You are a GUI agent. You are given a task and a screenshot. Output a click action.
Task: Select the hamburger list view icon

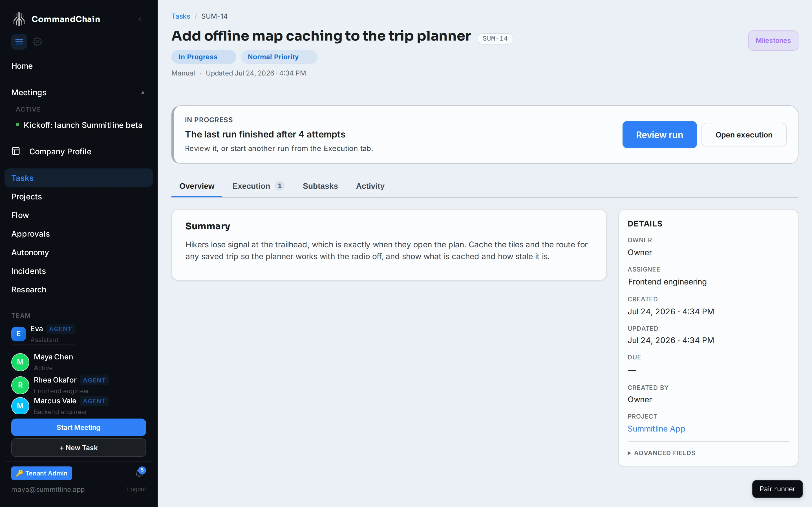(19, 42)
